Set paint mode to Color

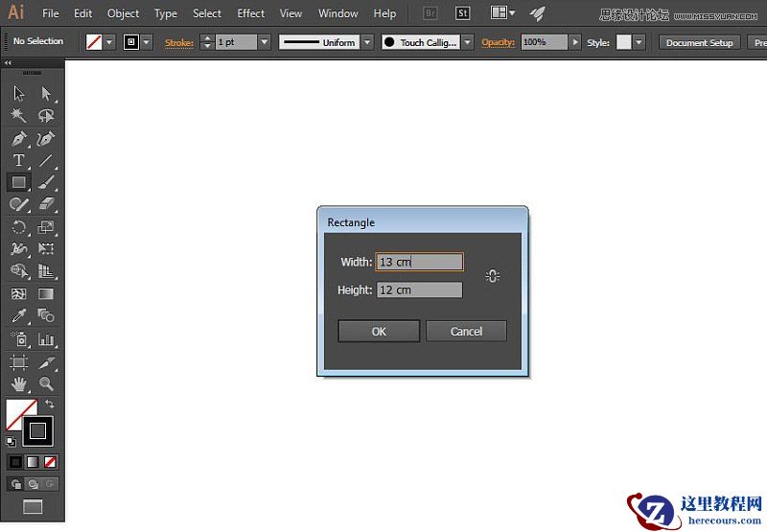click(15, 462)
